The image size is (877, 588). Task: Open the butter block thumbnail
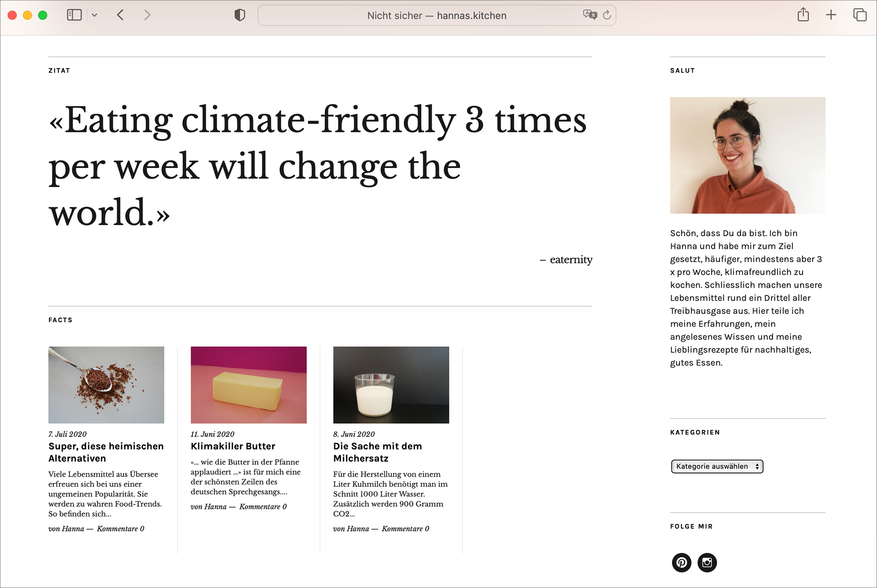click(248, 385)
